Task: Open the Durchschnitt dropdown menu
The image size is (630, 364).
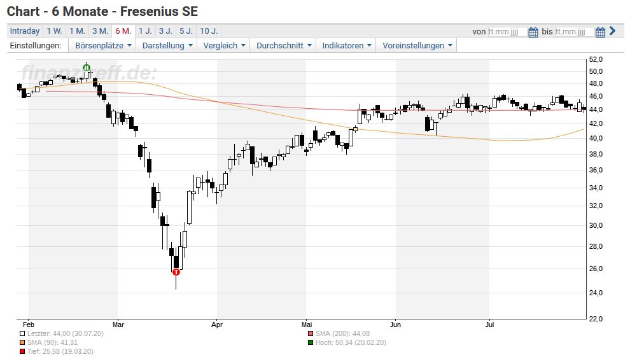Action: (x=283, y=45)
